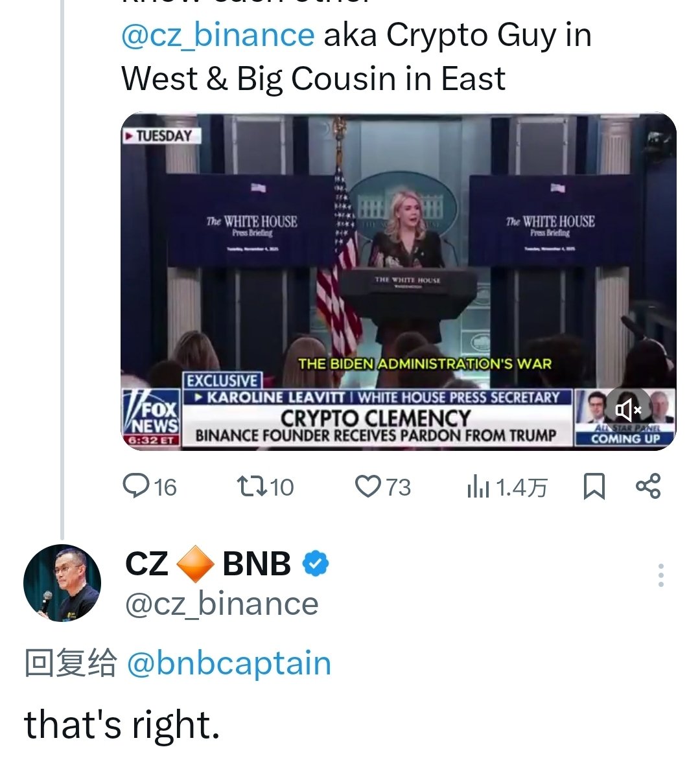Open the post text "West & Big Cousin in East"
The height and width of the screenshot is (758, 700).
click(x=313, y=79)
